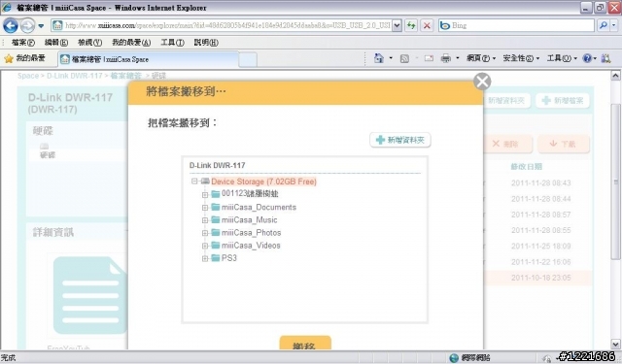
Task: Close the move-files dialog with X
Action: (482, 82)
